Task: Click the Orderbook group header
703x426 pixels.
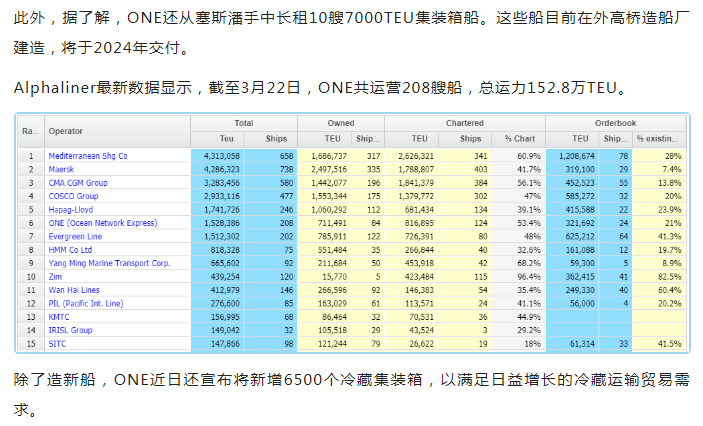Action: click(616, 123)
